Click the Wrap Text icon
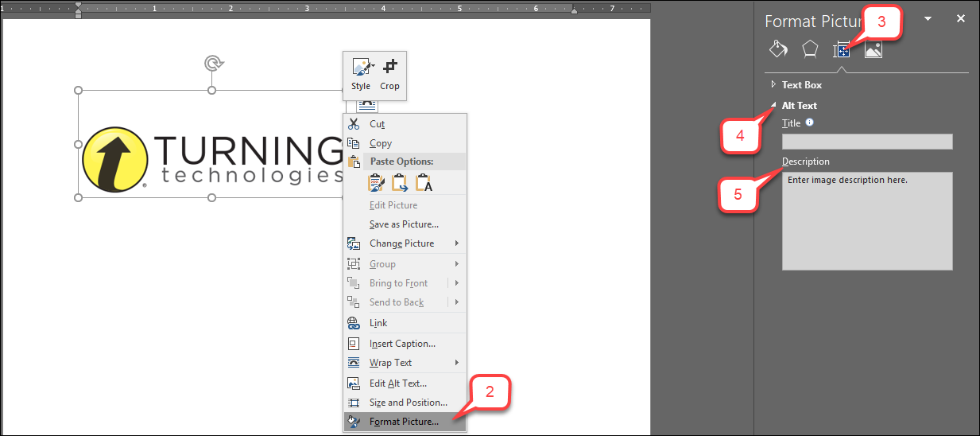 coord(354,363)
